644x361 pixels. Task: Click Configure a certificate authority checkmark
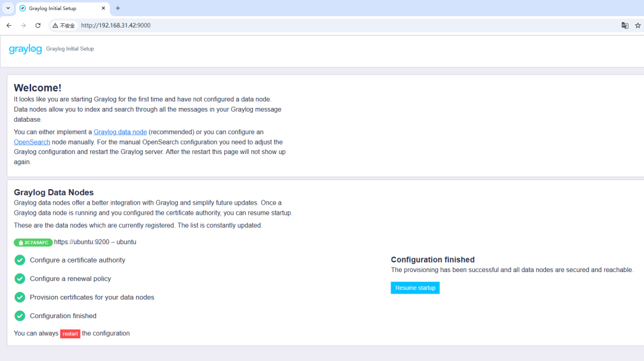point(20,260)
